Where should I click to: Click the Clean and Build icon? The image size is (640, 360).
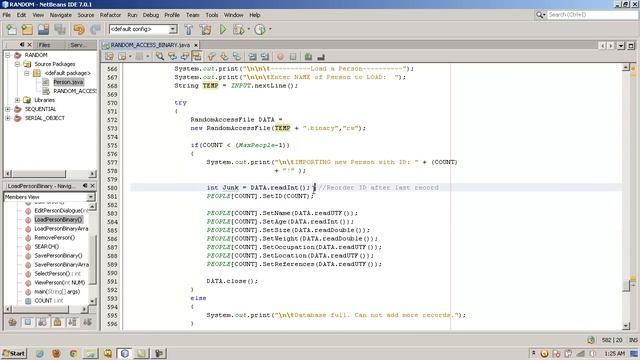click(206, 29)
